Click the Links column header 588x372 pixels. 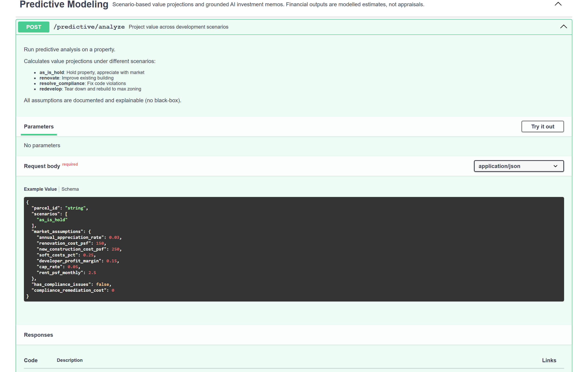549,360
